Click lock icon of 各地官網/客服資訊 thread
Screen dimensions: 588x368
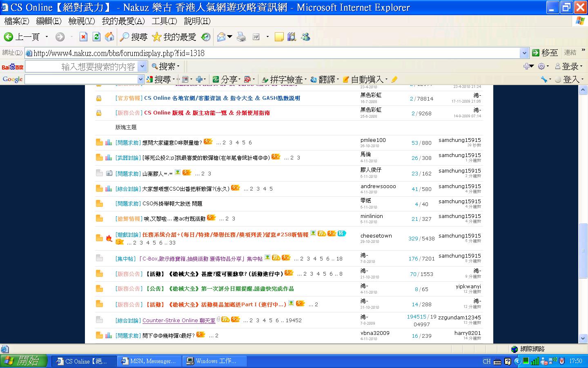point(99,98)
